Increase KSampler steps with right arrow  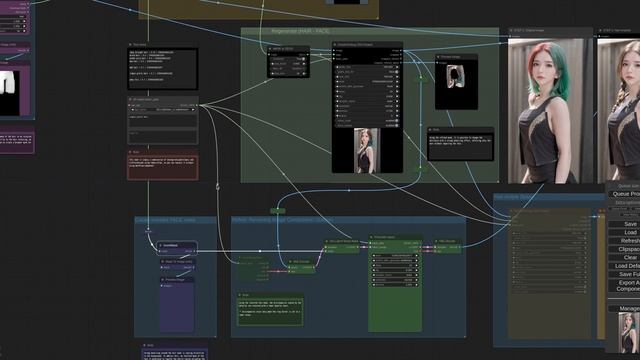click(417, 265)
